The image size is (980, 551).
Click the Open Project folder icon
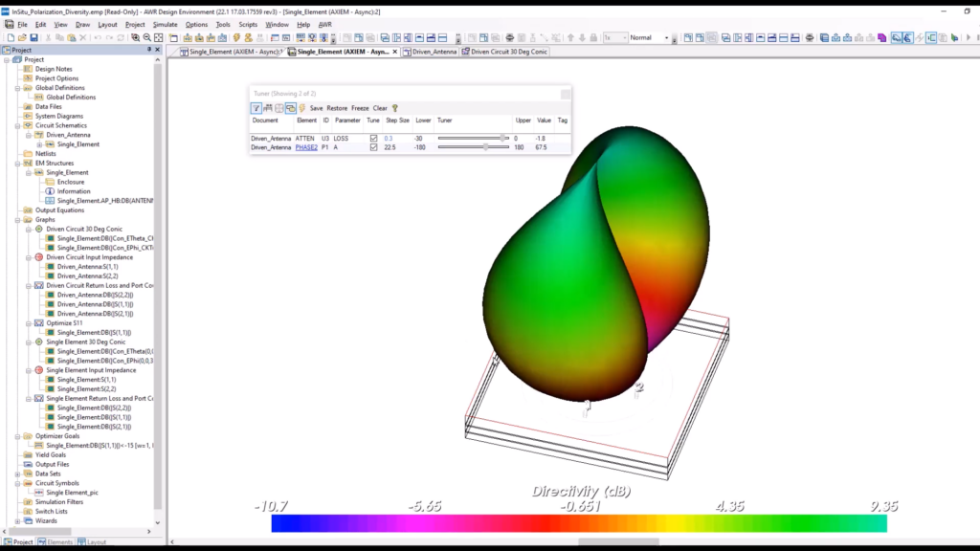(x=22, y=38)
